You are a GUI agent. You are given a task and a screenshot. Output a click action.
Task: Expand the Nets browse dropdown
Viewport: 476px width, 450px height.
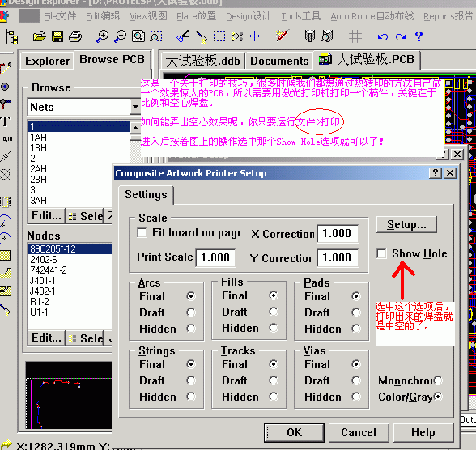135,107
